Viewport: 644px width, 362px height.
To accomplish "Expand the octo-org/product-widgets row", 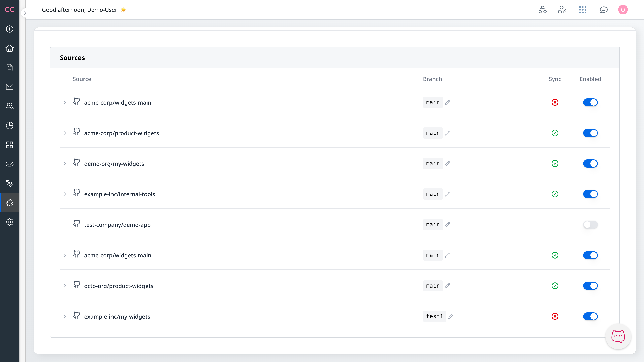I will [x=65, y=286].
